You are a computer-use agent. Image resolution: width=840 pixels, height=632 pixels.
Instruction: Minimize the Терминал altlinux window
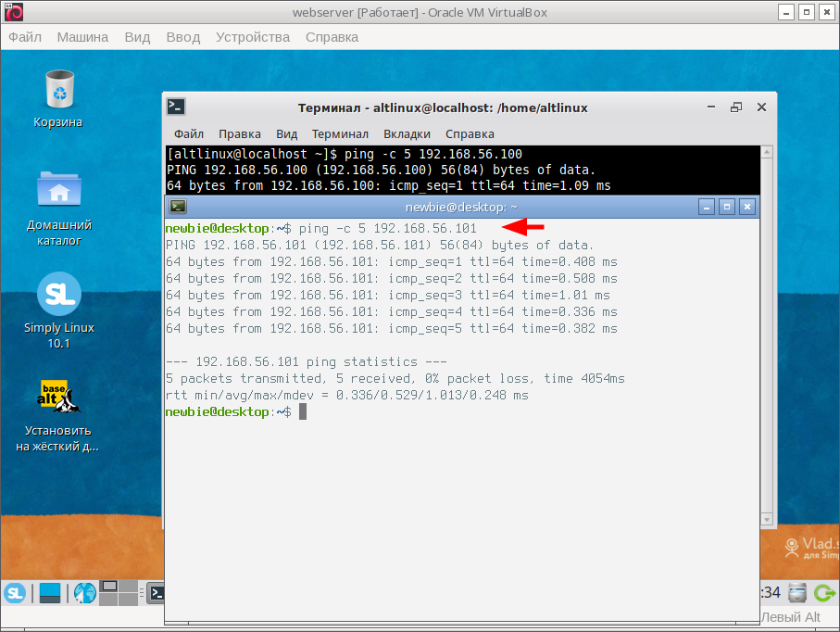click(x=711, y=107)
